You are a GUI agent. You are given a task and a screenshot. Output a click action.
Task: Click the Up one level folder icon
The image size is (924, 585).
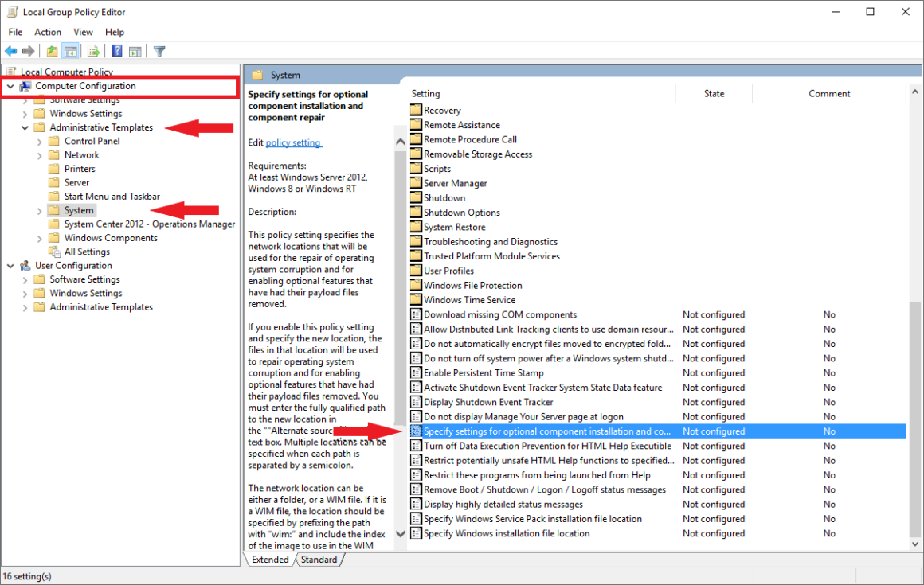51,50
